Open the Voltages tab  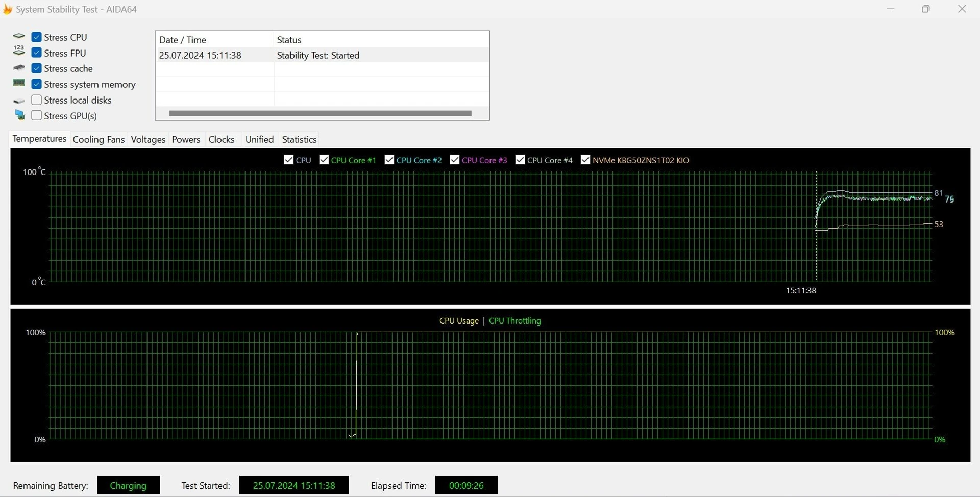148,139
